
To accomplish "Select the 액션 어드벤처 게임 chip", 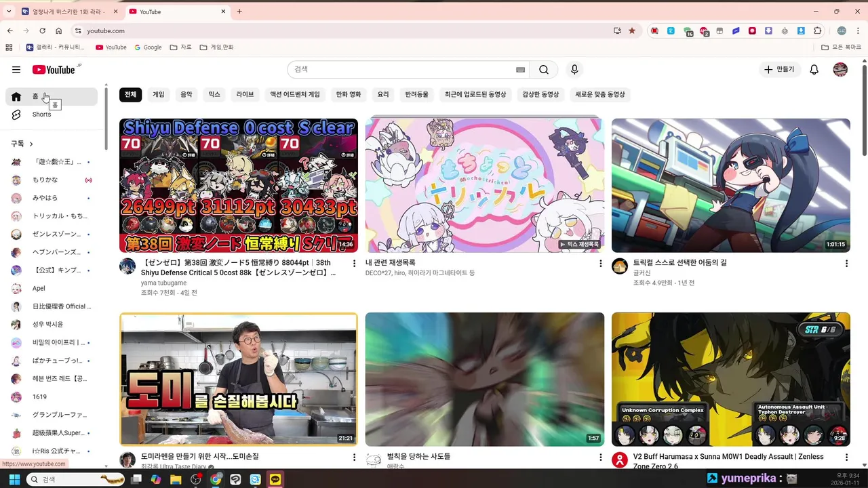I will tap(295, 95).
